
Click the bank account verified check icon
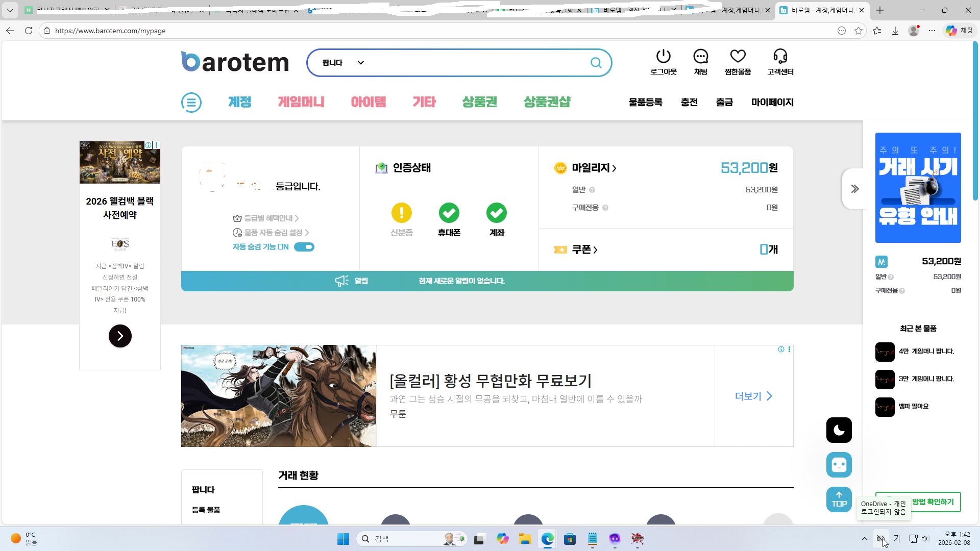(497, 213)
